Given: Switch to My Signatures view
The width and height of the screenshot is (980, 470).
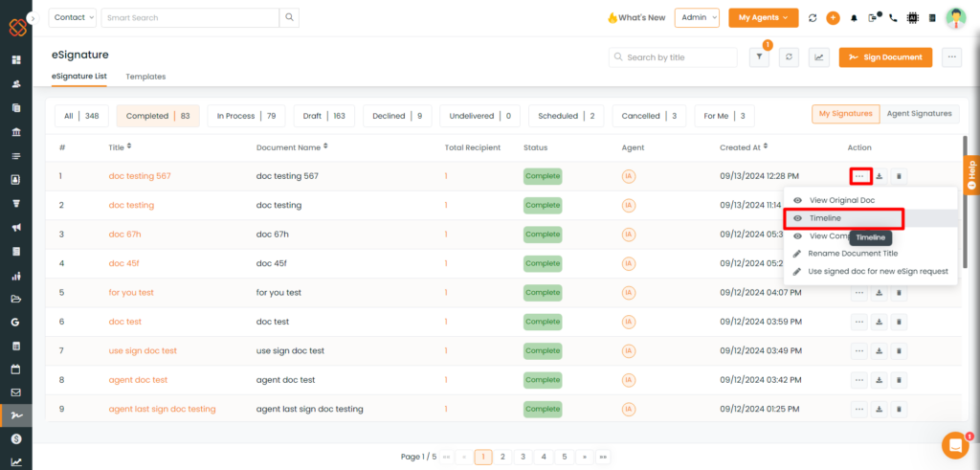Looking at the screenshot, I should 846,114.
